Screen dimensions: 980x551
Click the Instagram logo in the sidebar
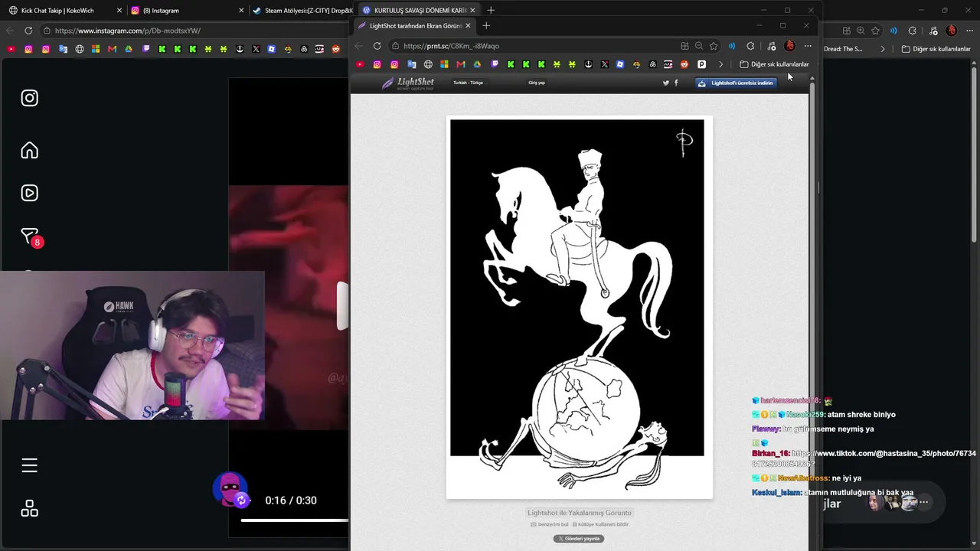[x=29, y=98]
